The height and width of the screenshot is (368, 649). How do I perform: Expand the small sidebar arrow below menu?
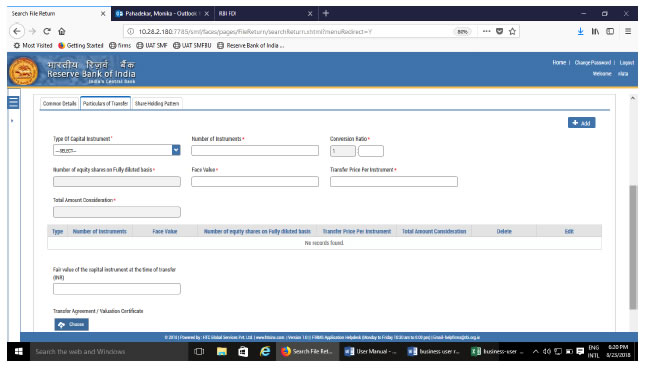[x=12, y=121]
